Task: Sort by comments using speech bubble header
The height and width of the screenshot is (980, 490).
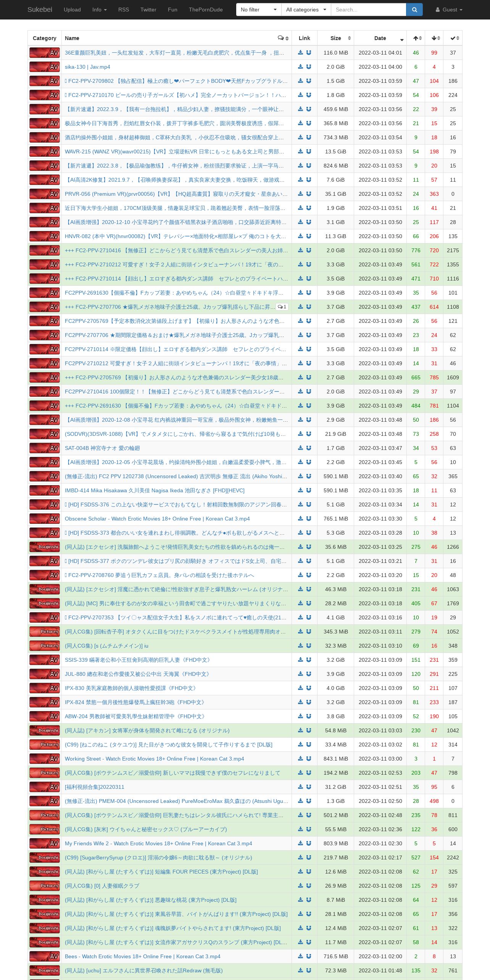Action: point(283,38)
